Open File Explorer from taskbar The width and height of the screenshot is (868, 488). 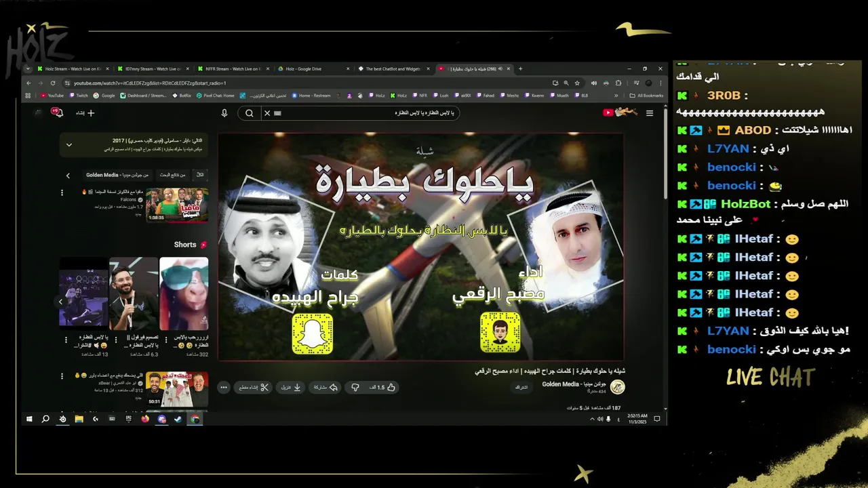pyautogui.click(x=79, y=420)
